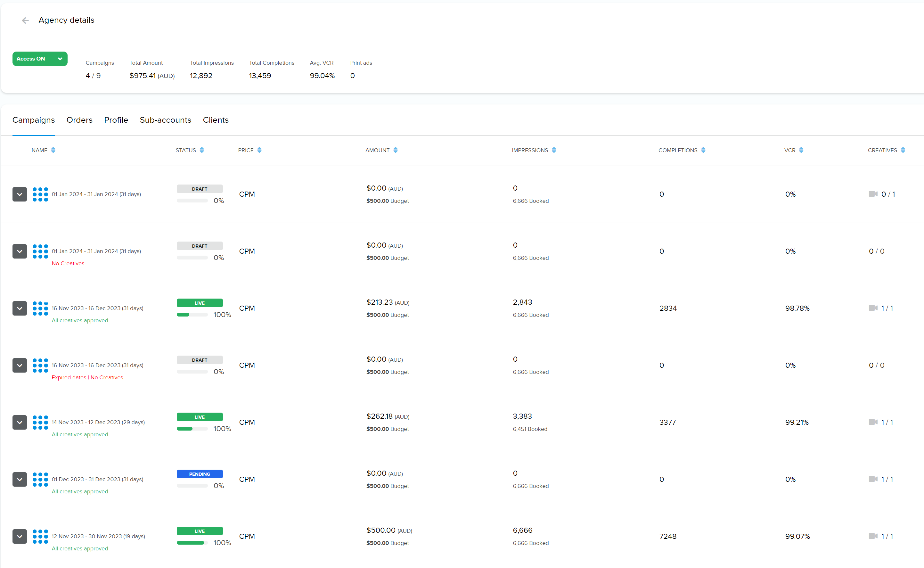Click dots logo of 12 Nov 2023 campaign
Screen dimensions: 924x568
tap(40, 537)
